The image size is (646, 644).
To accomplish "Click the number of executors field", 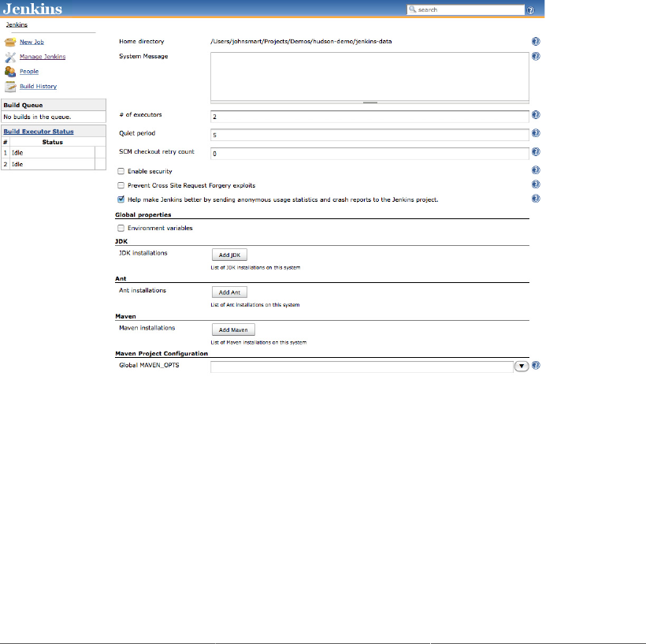I will point(369,117).
